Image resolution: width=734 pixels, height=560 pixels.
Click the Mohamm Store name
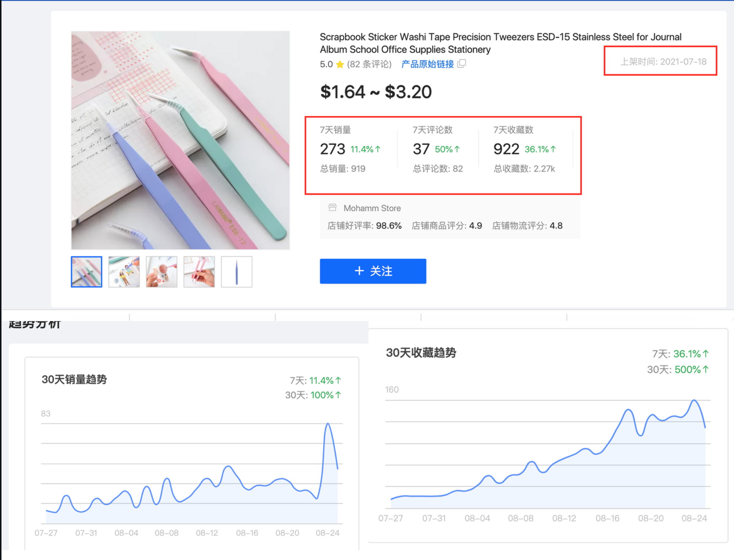(372, 208)
